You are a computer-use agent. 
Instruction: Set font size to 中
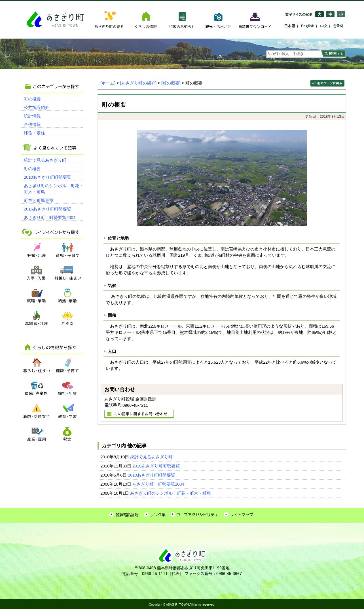[x=330, y=14]
